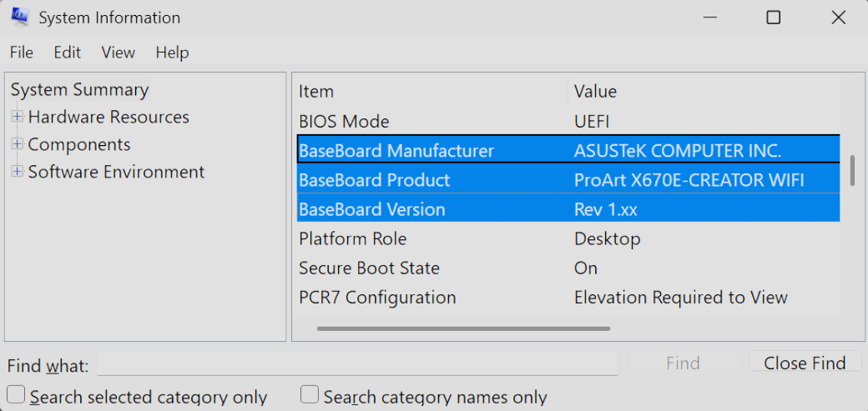
Task: Toggle Search category names only checkbox
Action: 310,394
